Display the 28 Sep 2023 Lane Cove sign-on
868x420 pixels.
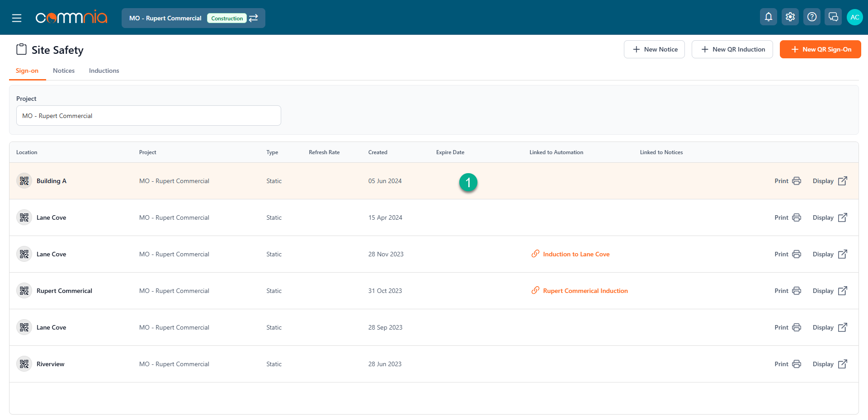pos(830,327)
